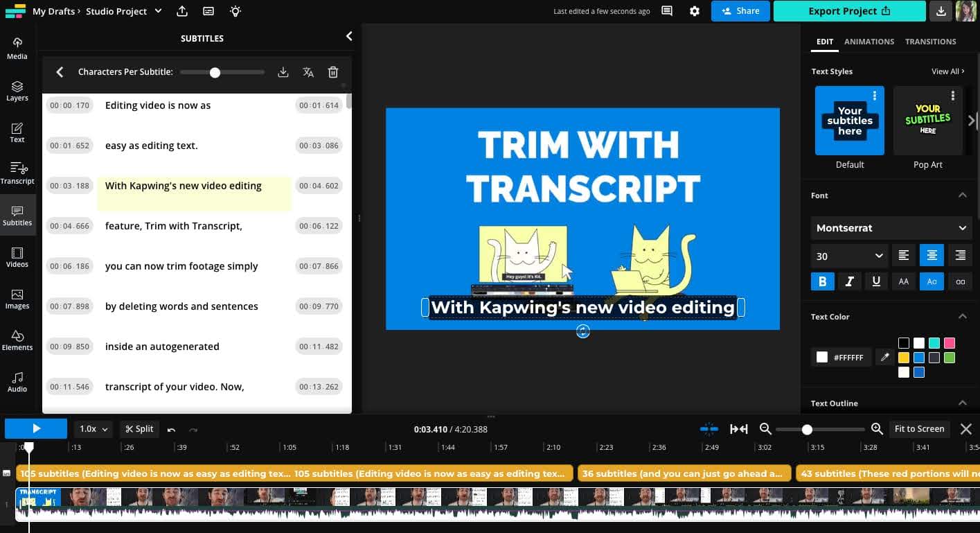The height and width of the screenshot is (533, 980).
Task: Collapse the Text Outline section
Action: click(x=962, y=403)
